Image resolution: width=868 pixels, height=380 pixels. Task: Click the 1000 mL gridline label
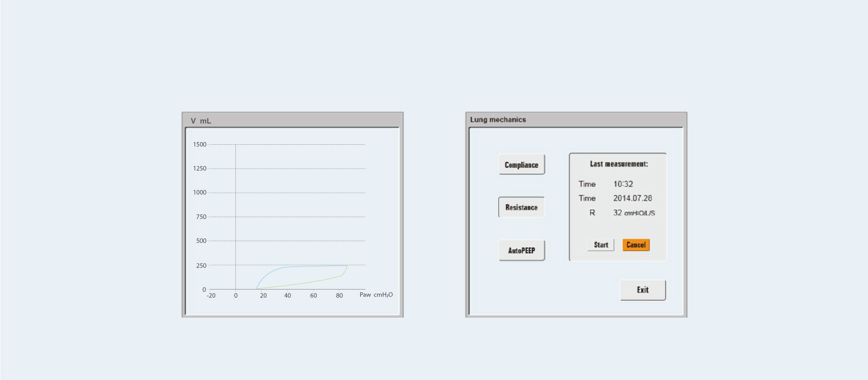[200, 192]
